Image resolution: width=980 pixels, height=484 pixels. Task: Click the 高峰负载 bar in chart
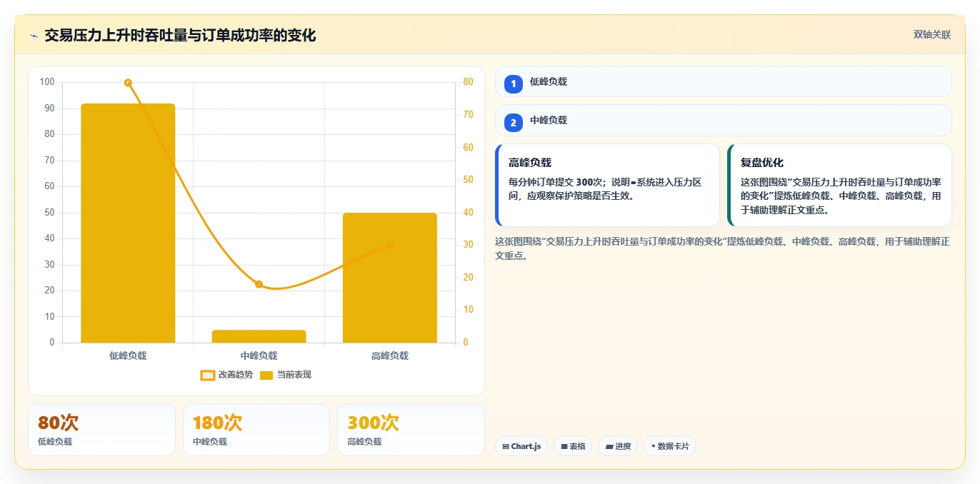tap(390, 278)
